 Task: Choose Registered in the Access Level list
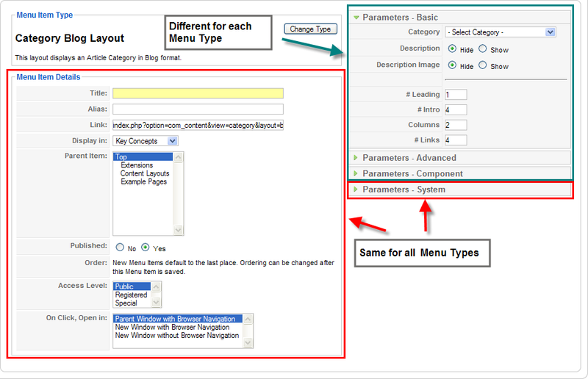(x=131, y=295)
